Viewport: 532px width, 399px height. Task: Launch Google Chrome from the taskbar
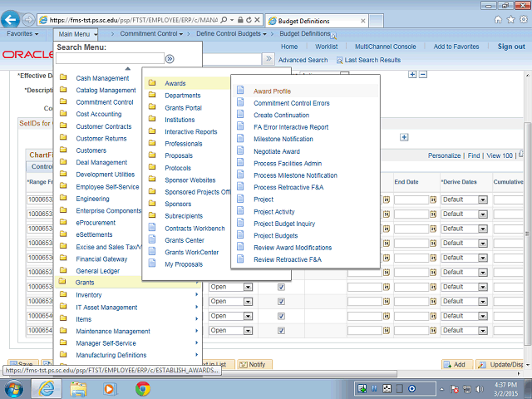[x=142, y=388]
